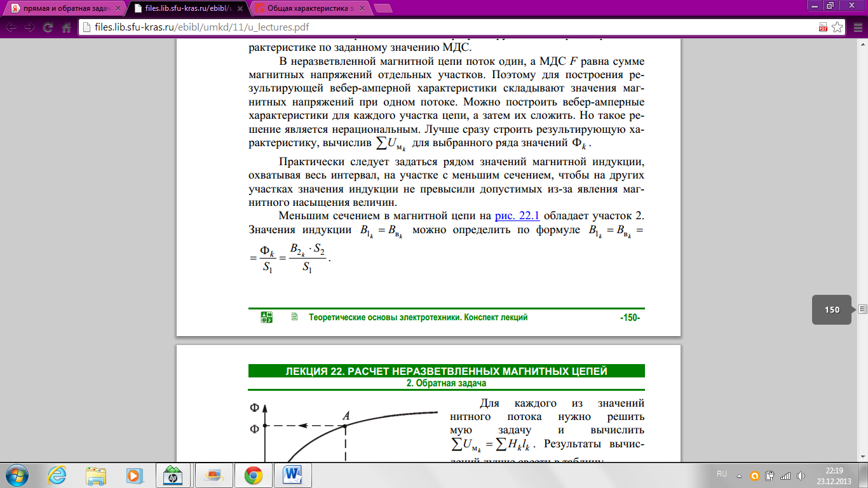Open the HP application on the taskbar

174,475
